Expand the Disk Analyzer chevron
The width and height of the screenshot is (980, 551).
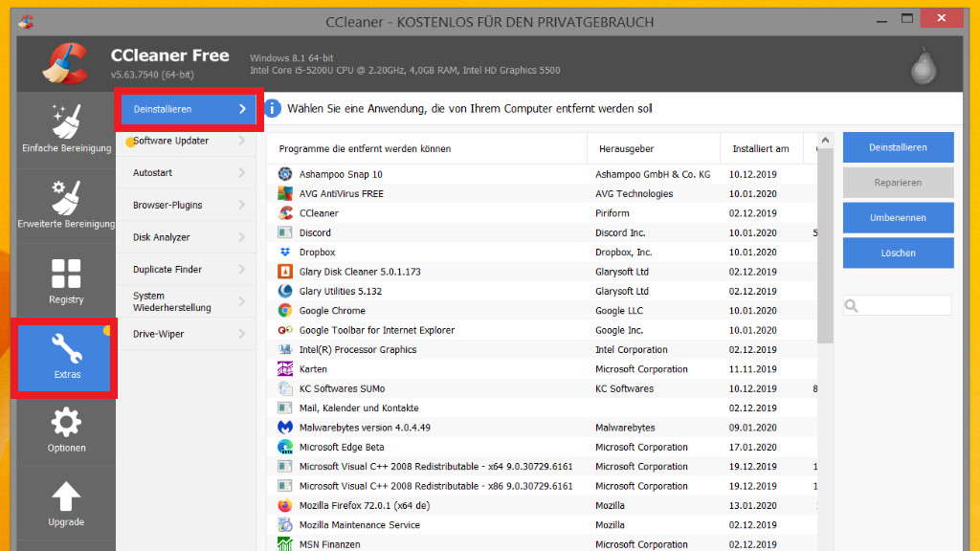241,237
